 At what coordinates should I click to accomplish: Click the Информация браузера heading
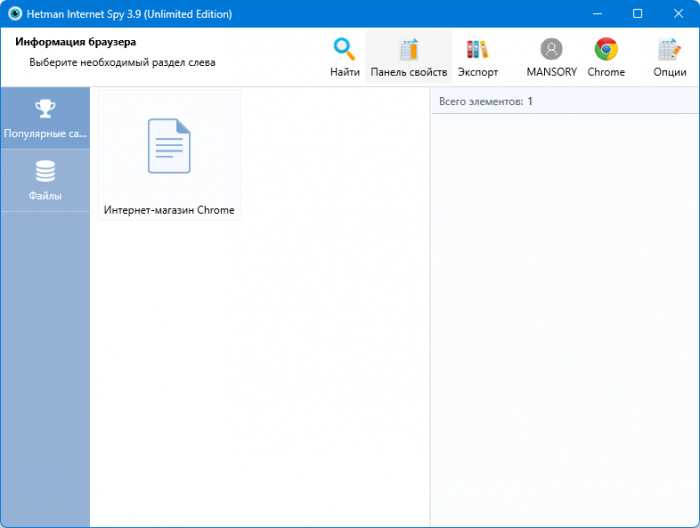pos(76,42)
